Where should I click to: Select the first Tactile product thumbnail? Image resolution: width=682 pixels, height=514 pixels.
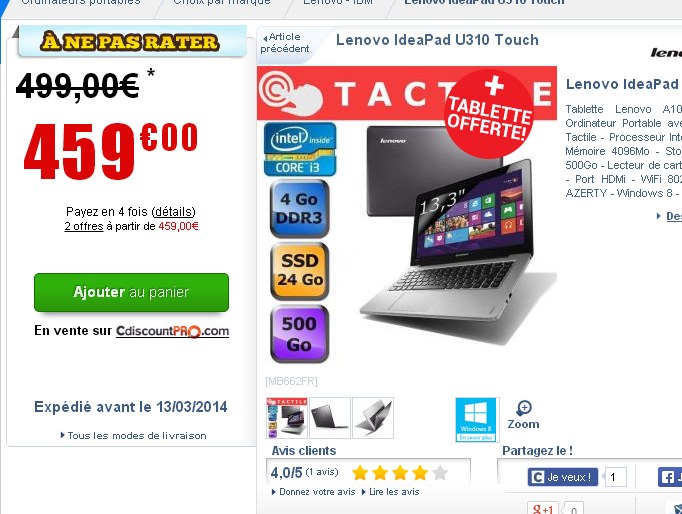tap(287, 417)
